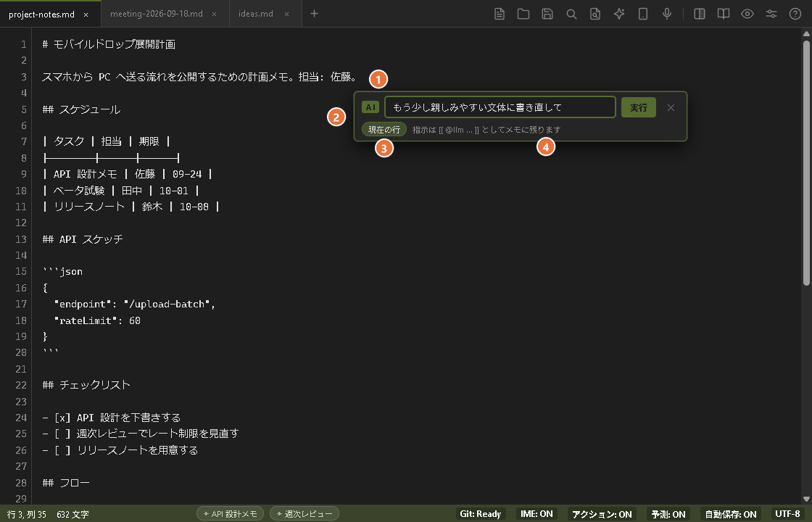812x522 pixels.
Task: Save the file with the floppy icon
Action: coord(547,14)
